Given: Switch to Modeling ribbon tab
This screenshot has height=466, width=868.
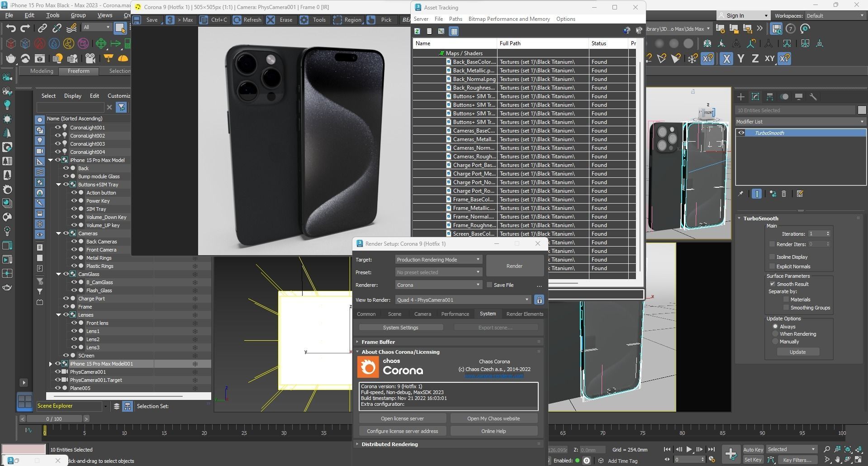Looking at the screenshot, I should [42, 71].
